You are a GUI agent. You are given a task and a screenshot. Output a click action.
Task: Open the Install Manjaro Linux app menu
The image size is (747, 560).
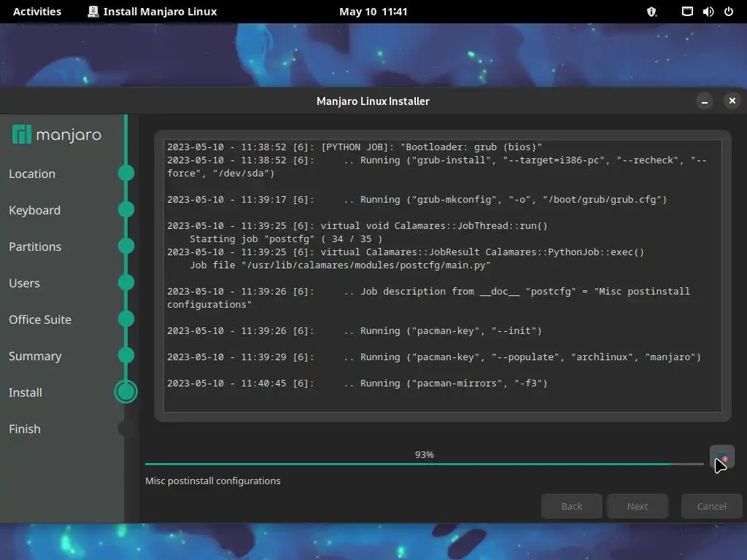[x=152, y=12]
